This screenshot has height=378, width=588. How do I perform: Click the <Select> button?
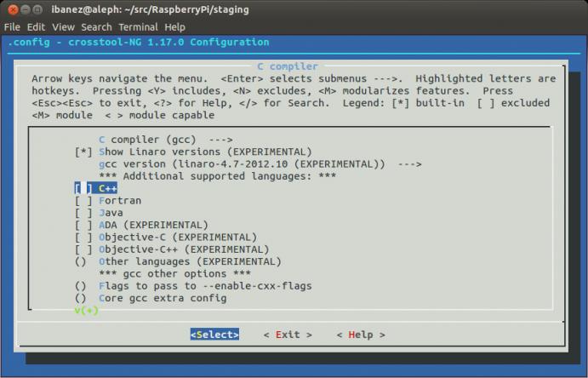214,335
